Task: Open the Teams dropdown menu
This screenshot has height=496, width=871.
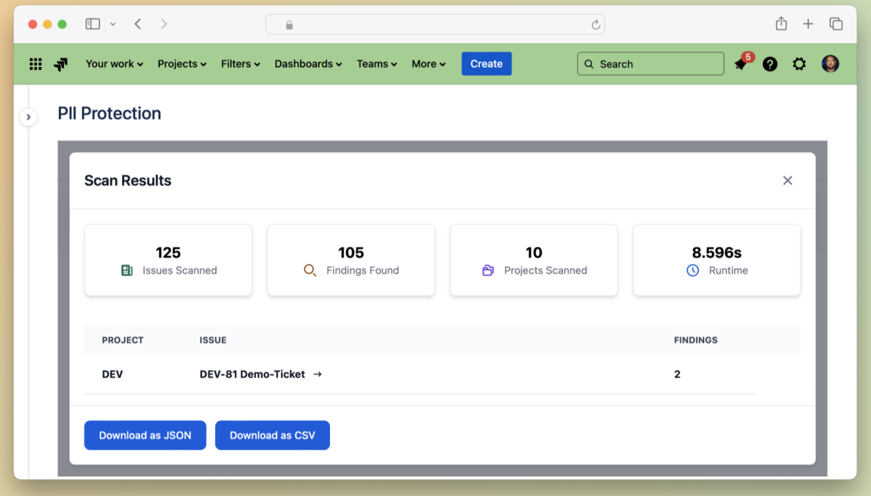Action: coord(377,64)
